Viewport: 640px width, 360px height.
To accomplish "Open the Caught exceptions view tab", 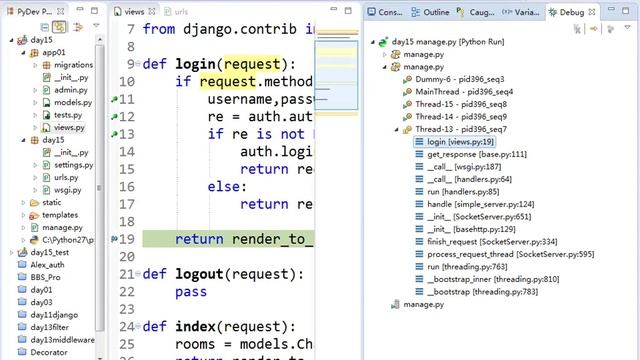I will click(476, 12).
